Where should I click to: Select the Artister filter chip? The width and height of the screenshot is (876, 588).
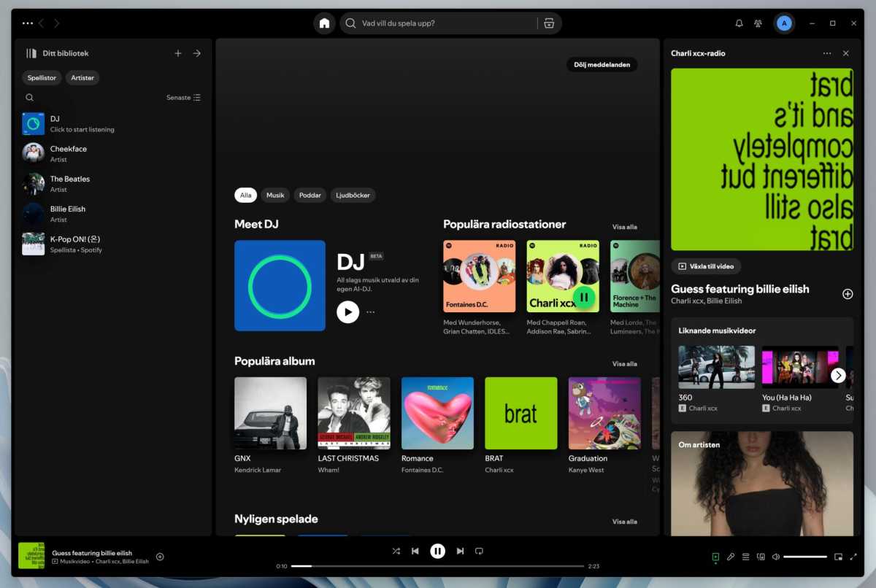[82, 77]
